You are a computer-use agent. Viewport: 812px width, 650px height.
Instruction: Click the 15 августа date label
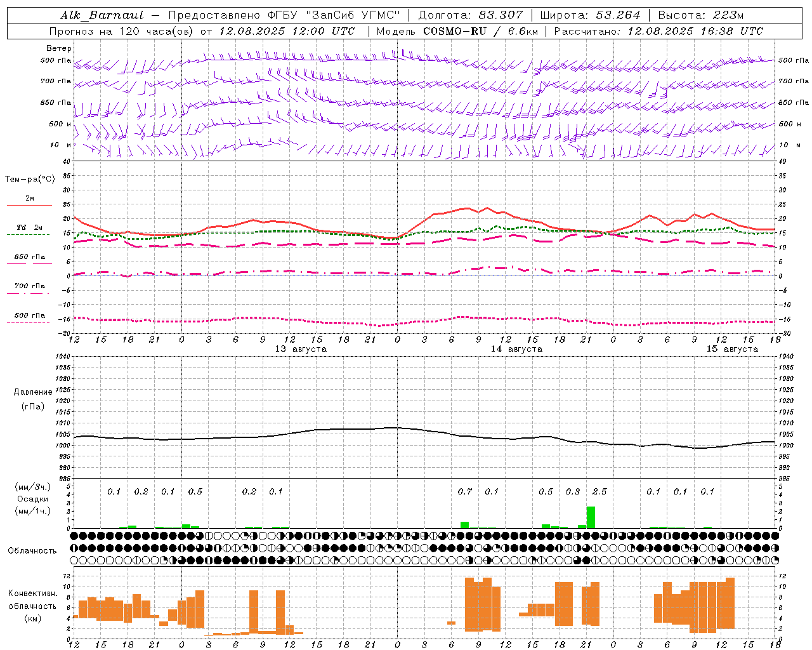[732, 349]
